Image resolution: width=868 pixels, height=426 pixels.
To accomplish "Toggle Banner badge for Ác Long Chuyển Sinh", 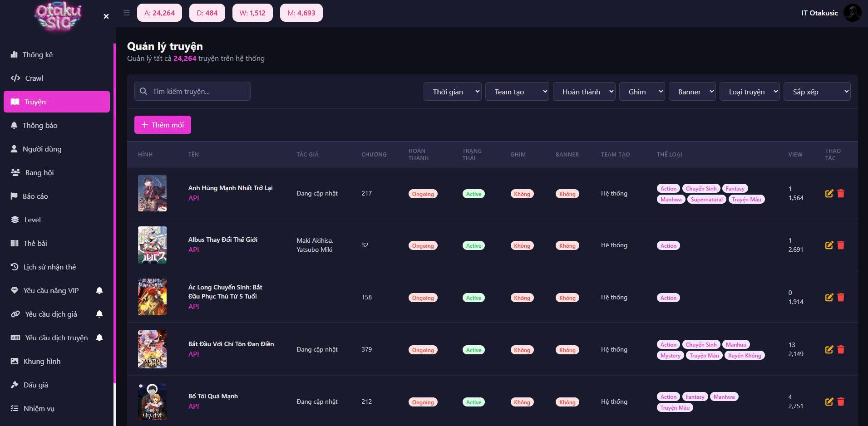I will [567, 298].
